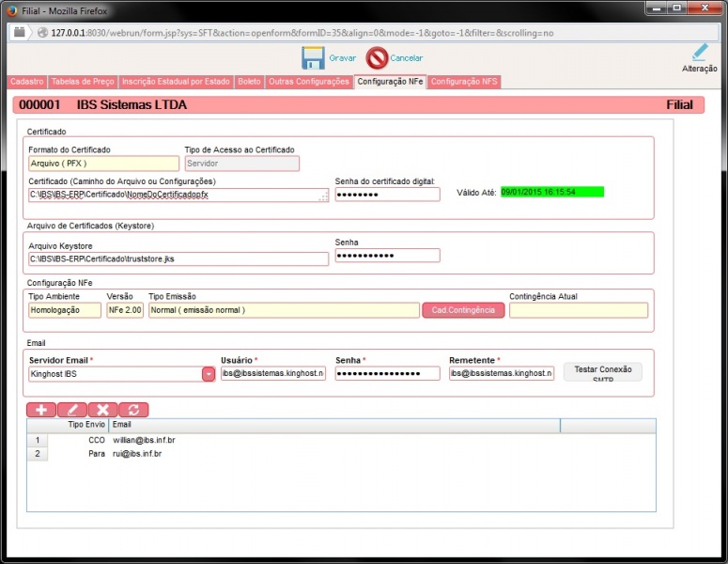Open the Versão NFe 2.00 combo
This screenshot has width=728, height=564.
click(125, 310)
